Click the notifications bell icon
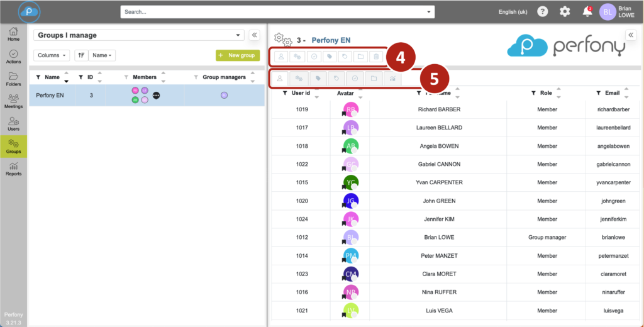This screenshot has height=327, width=644. 587,11
